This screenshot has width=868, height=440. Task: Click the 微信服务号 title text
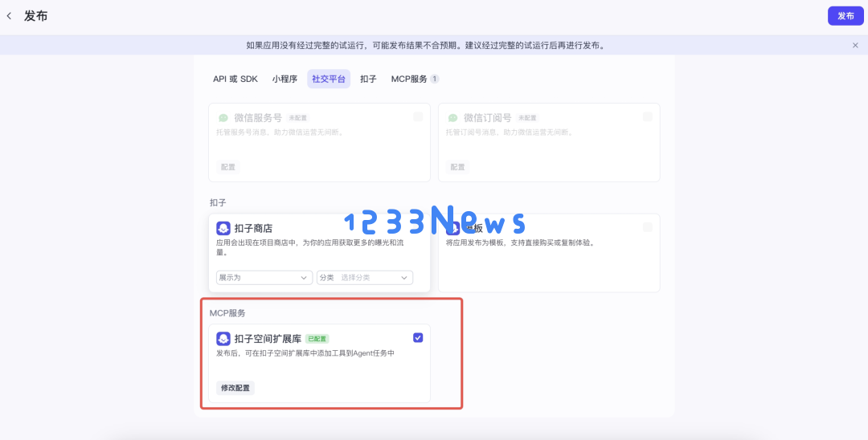(258, 118)
